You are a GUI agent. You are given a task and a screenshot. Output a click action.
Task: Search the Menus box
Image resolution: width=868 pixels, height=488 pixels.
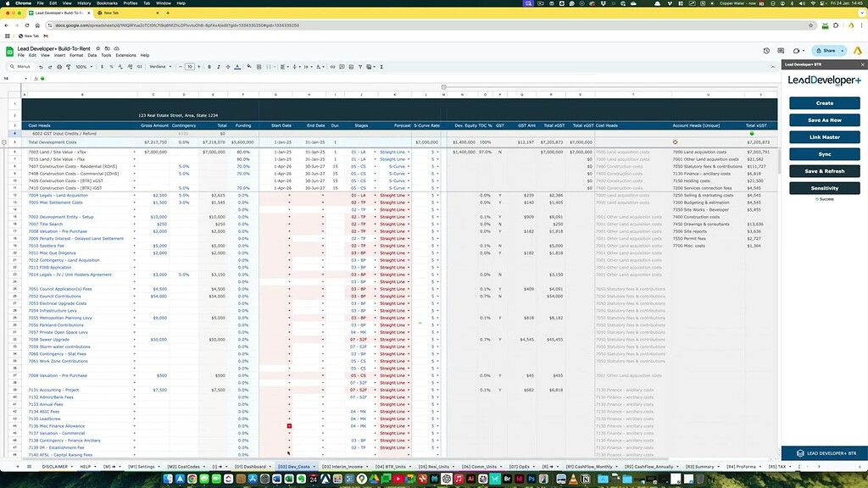click(x=20, y=67)
